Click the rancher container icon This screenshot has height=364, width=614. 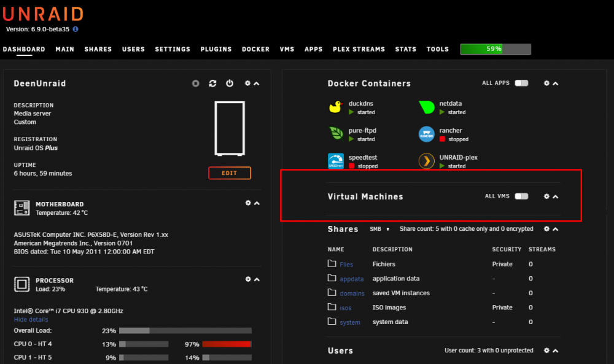coord(427,134)
